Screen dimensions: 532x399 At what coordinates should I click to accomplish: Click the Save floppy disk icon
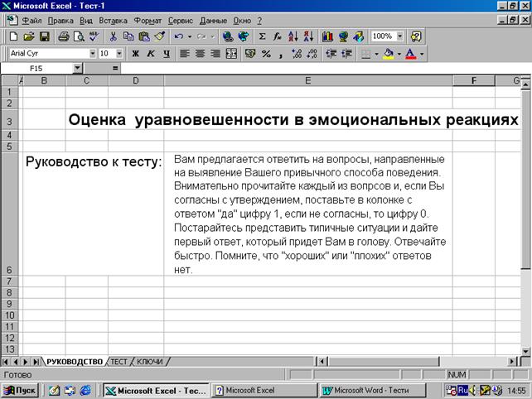tap(45, 36)
